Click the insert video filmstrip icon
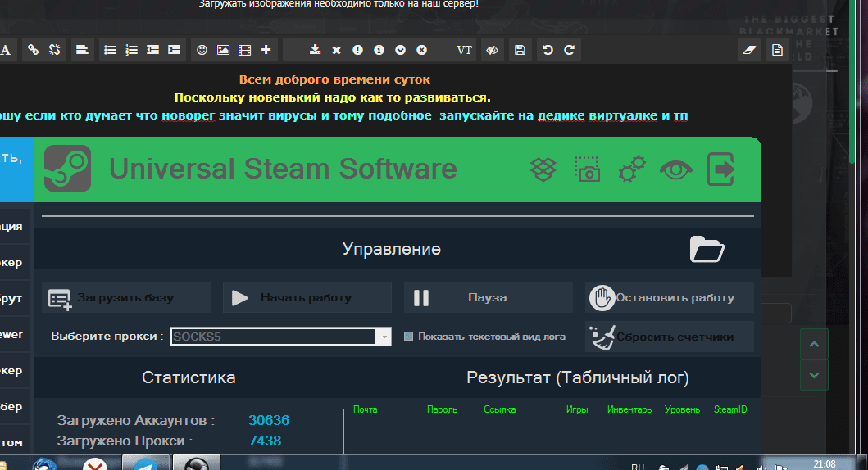This screenshot has height=470, width=868. (244, 50)
